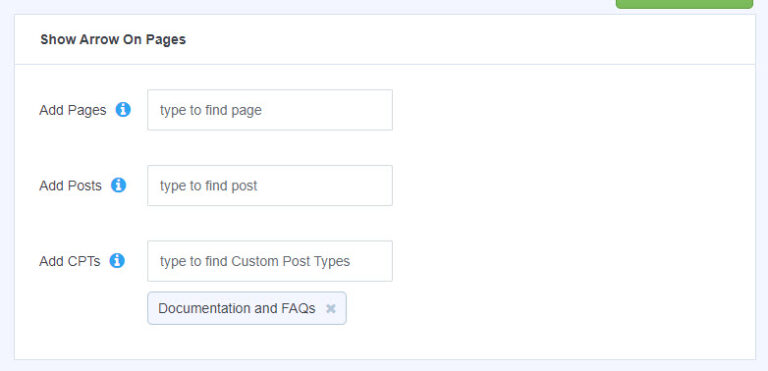
Task: Click the Add Posts label
Action: (71, 186)
